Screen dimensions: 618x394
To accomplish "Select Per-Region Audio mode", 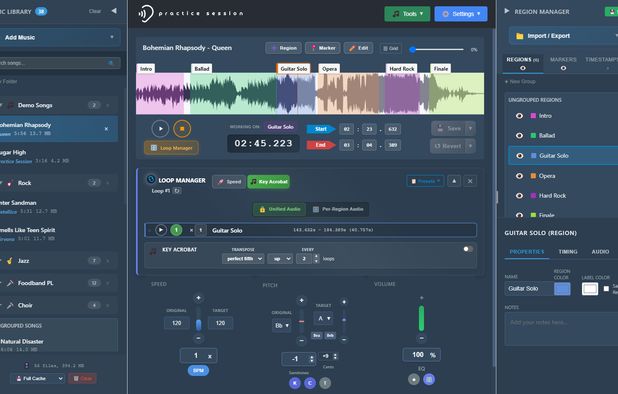I will click(338, 209).
